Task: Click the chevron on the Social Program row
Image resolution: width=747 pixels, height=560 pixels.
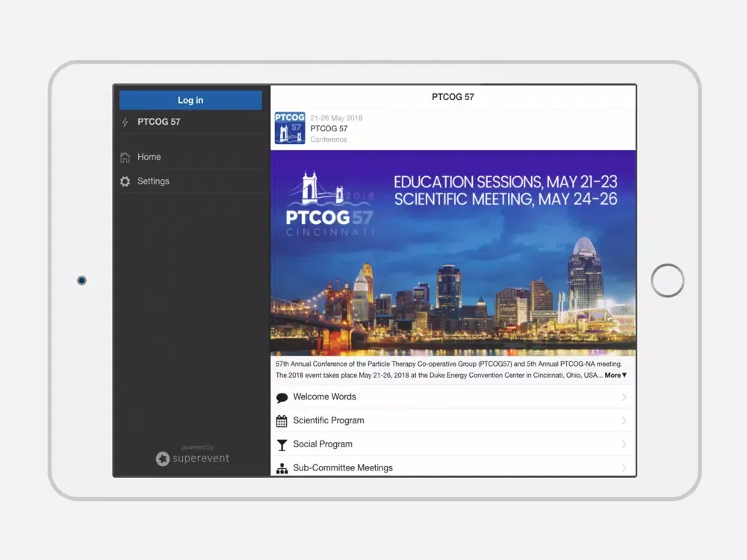Action: [624, 444]
